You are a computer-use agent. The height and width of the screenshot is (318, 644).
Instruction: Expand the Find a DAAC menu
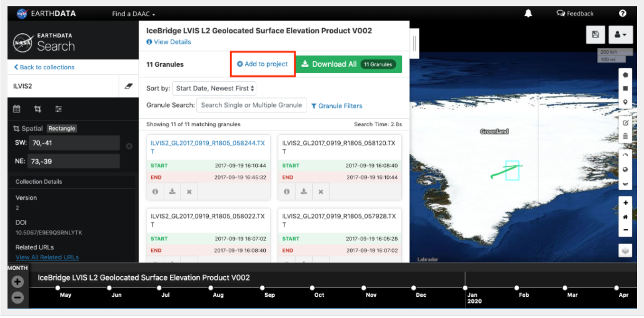pos(133,14)
